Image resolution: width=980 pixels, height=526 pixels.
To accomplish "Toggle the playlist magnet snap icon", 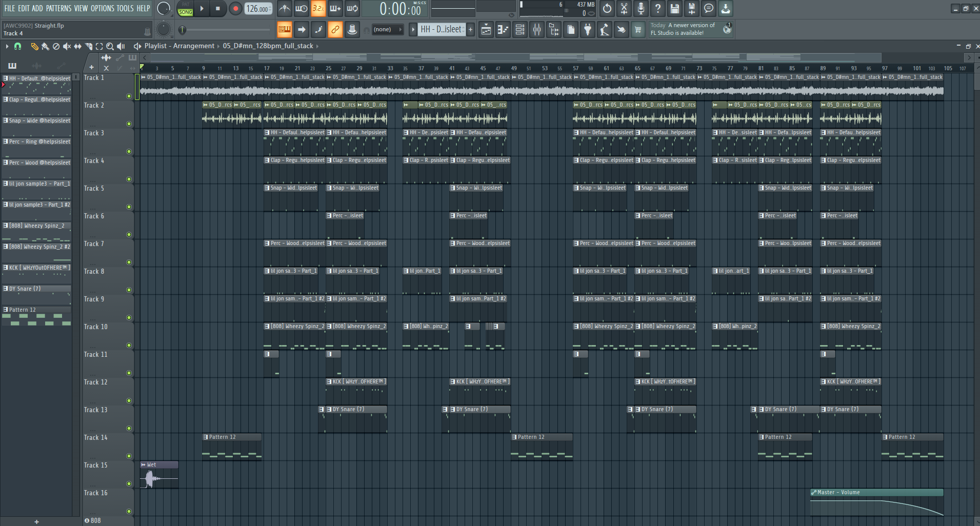I will tap(17, 46).
